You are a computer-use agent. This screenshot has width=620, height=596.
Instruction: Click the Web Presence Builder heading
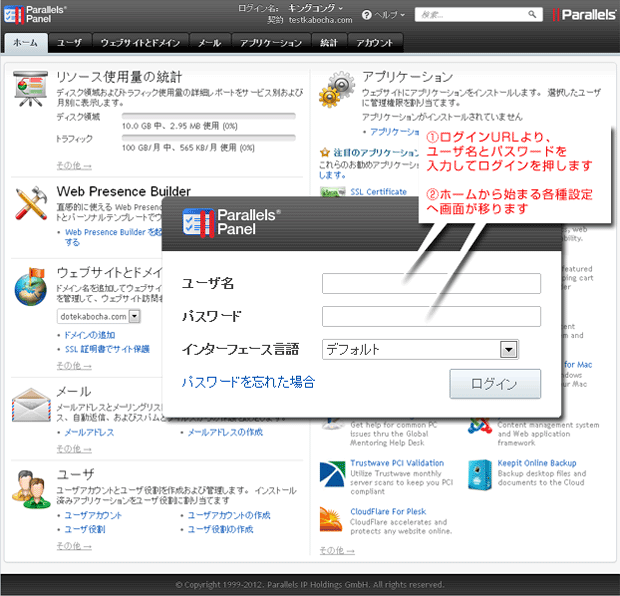point(124,192)
